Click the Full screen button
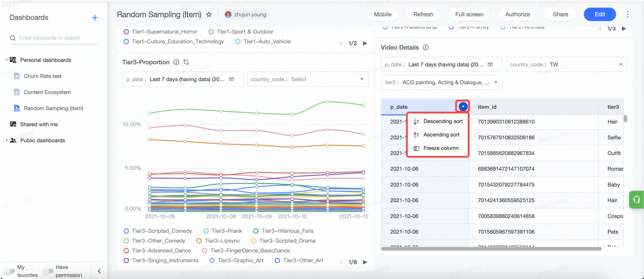The width and height of the screenshot is (644, 279). coord(469,14)
